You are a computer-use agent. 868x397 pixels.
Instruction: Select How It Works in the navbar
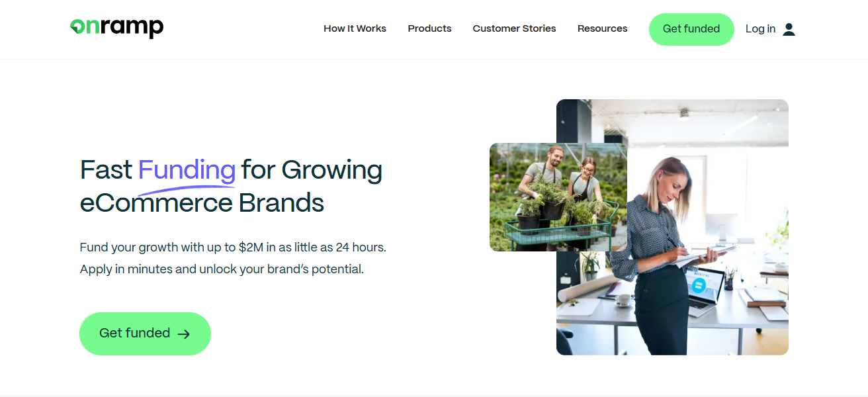(x=355, y=28)
